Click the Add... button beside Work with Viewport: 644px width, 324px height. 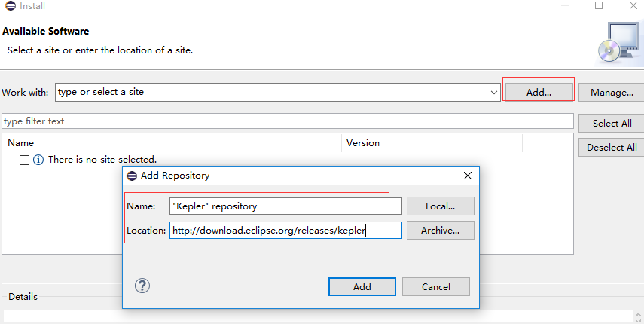tap(539, 93)
